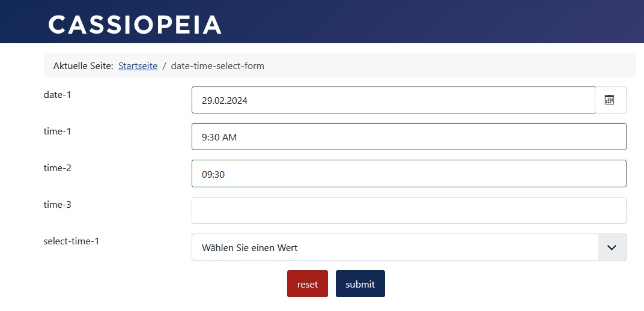Viewport: 644px width, 311px height.
Task: Submit the date-time form
Action: point(360,284)
